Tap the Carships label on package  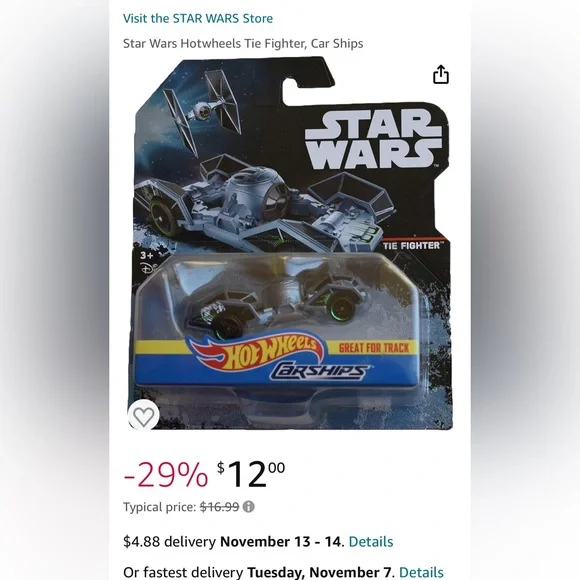[x=319, y=371]
